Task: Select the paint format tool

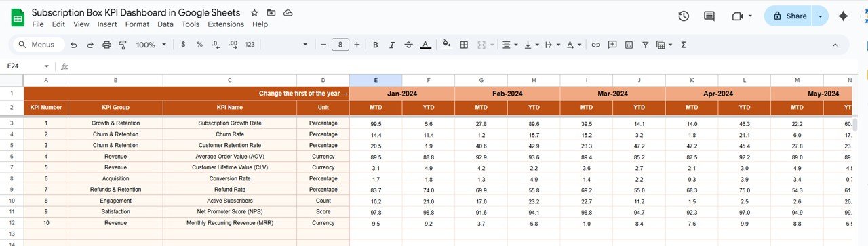Action: pyautogui.click(x=123, y=45)
